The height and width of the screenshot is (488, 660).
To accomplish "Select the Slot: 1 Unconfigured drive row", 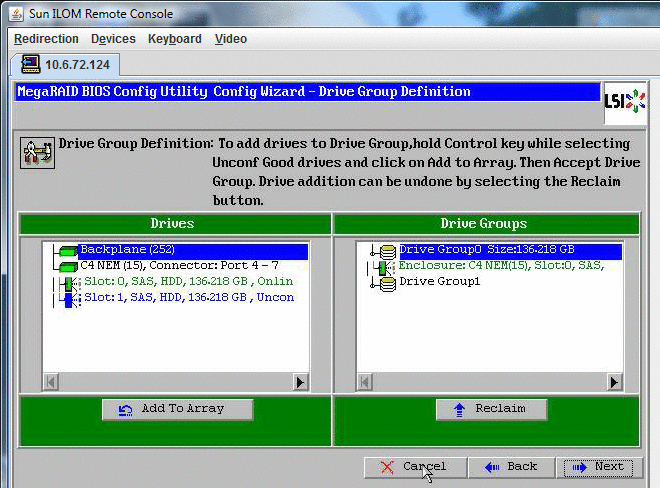I will click(189, 297).
